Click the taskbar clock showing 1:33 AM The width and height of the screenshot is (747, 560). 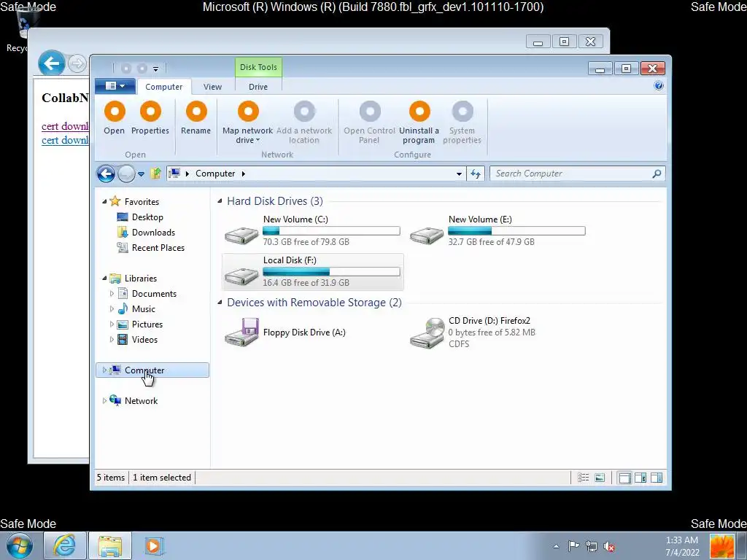click(x=682, y=546)
